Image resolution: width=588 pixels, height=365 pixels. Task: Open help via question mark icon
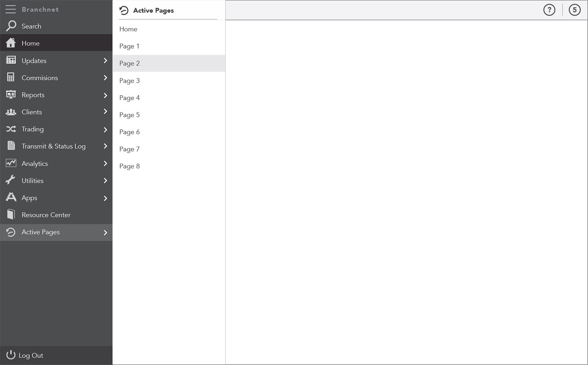tap(549, 10)
